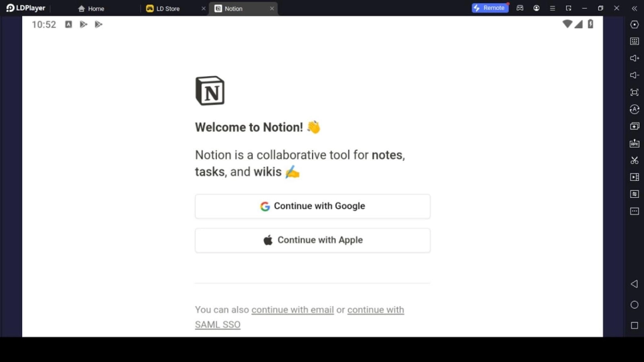This screenshot has height=362, width=644.
Task: Click the letter A notification icon in the status bar
Action: 69,25
